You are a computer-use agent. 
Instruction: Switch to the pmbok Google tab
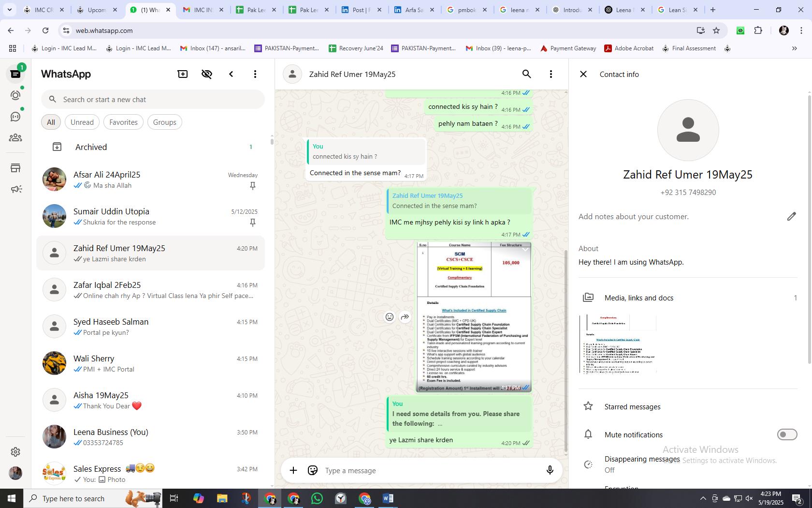click(467, 10)
